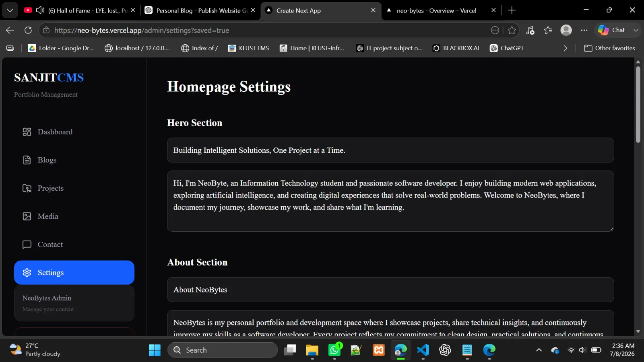Open the localhost bookmark

(137, 48)
